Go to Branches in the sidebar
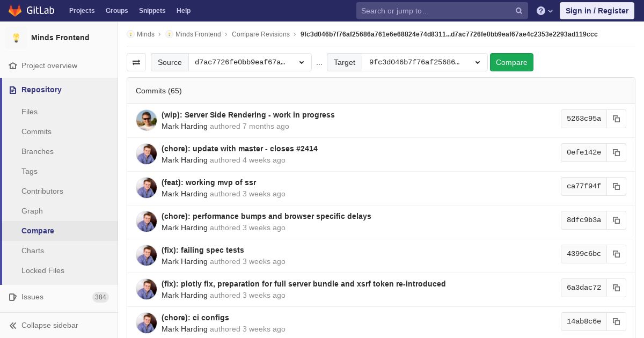This screenshot has height=338, width=644. pos(38,151)
